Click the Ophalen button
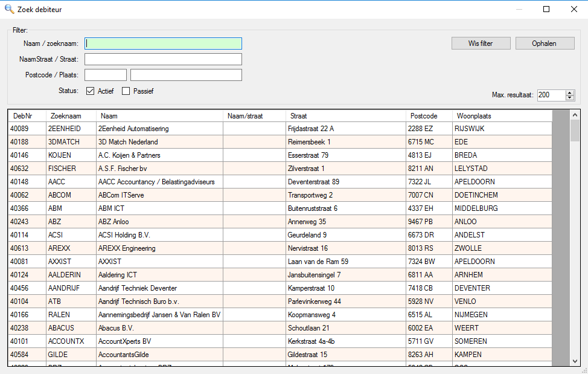588x374 pixels. [x=545, y=43]
